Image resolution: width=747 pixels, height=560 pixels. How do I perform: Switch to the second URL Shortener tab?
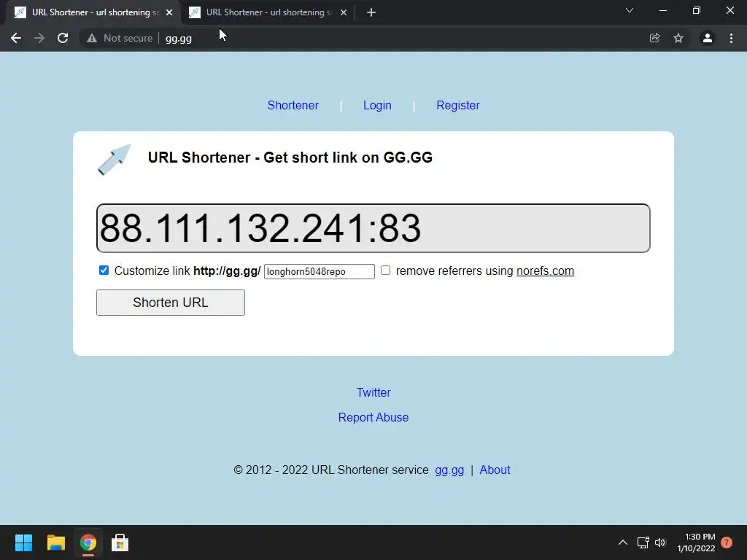point(269,12)
